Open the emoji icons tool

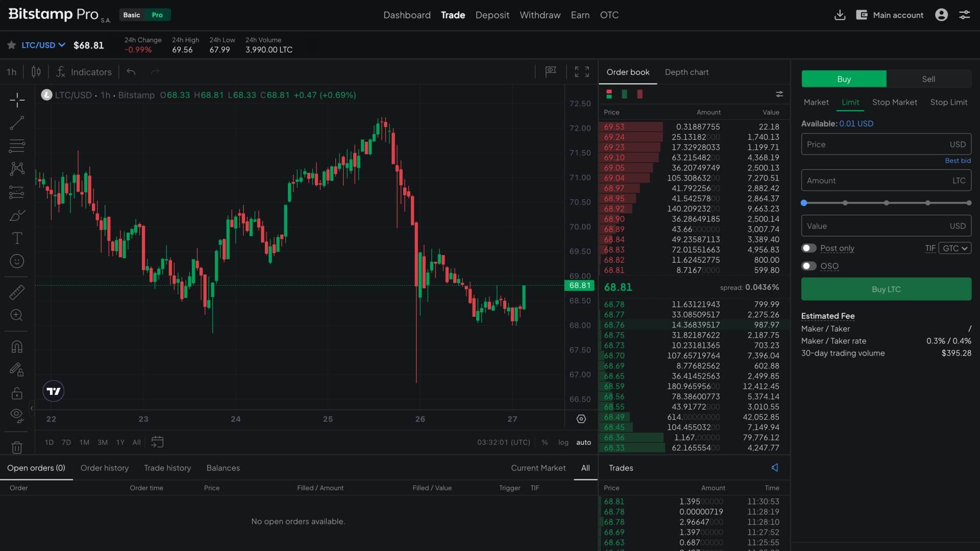tap(17, 261)
